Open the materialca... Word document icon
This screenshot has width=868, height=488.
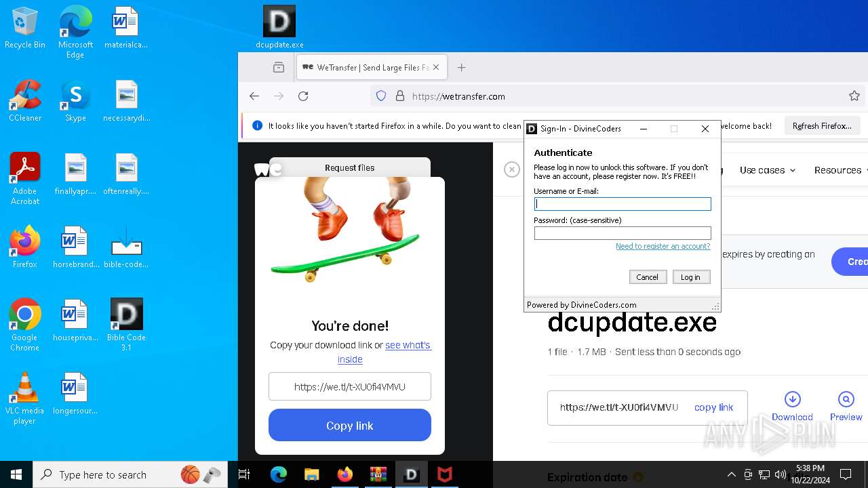126,28
